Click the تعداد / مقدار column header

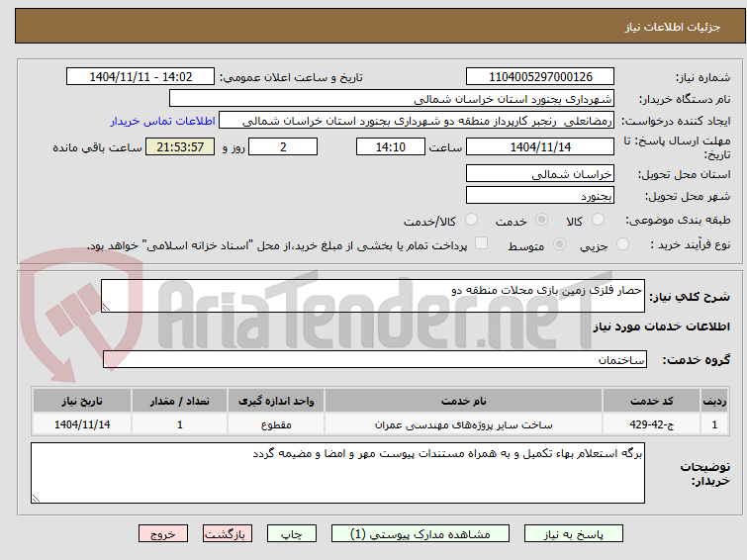(x=180, y=401)
